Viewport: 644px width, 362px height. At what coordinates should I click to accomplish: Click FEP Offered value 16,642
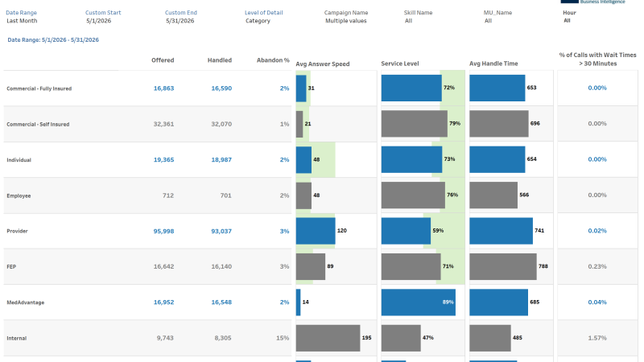(163, 266)
